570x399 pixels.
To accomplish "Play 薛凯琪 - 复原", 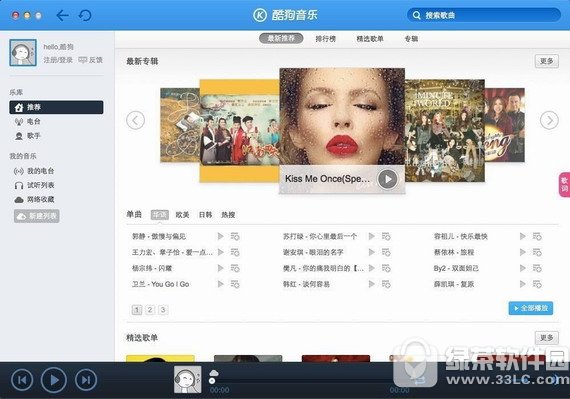I will (522, 284).
